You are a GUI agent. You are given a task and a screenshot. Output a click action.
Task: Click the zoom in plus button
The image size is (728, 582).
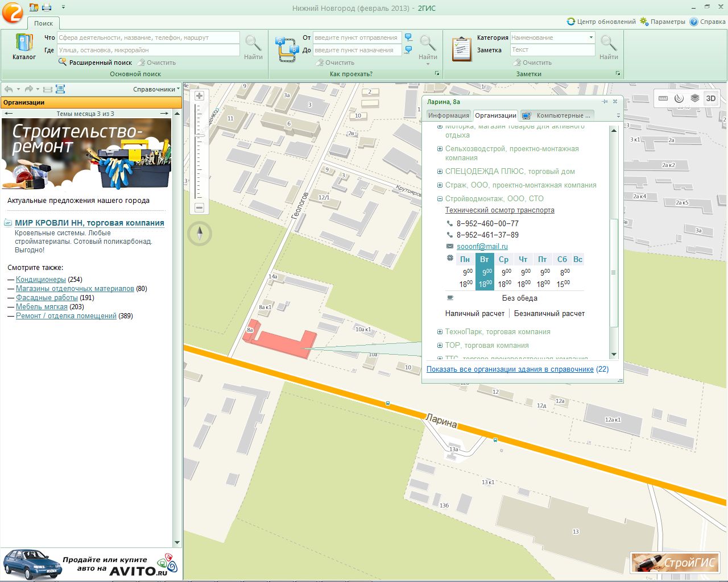coord(199,96)
